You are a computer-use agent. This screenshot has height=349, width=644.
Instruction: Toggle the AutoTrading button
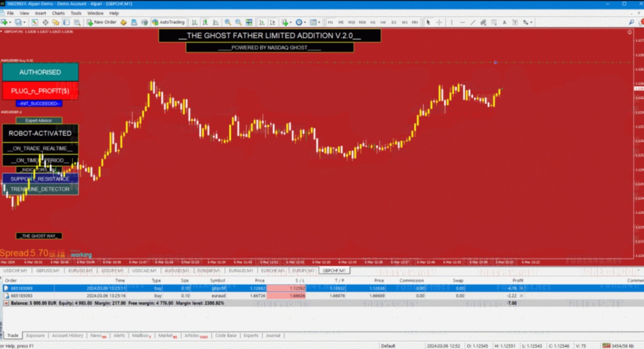pyautogui.click(x=168, y=22)
